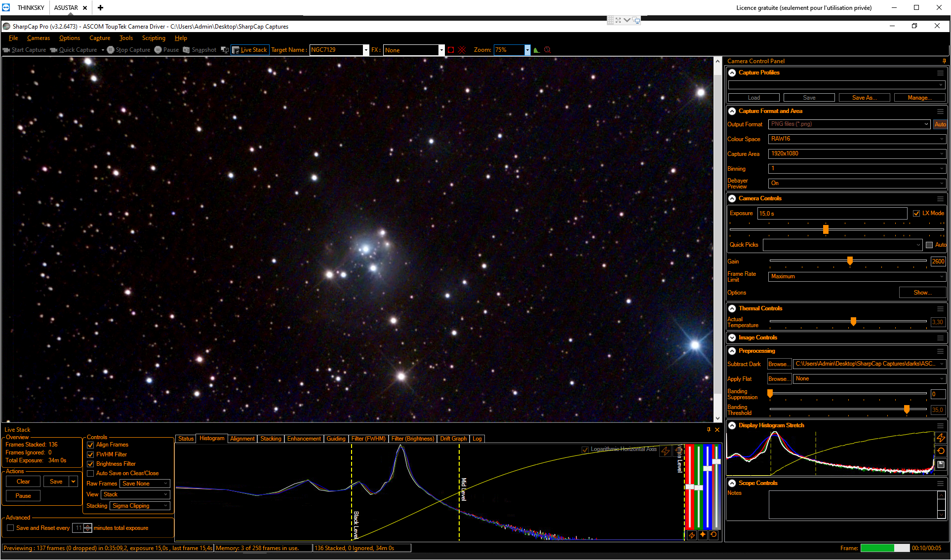Open the Colour Space dropdown
This screenshot has height=560, width=951.
pyautogui.click(x=857, y=139)
